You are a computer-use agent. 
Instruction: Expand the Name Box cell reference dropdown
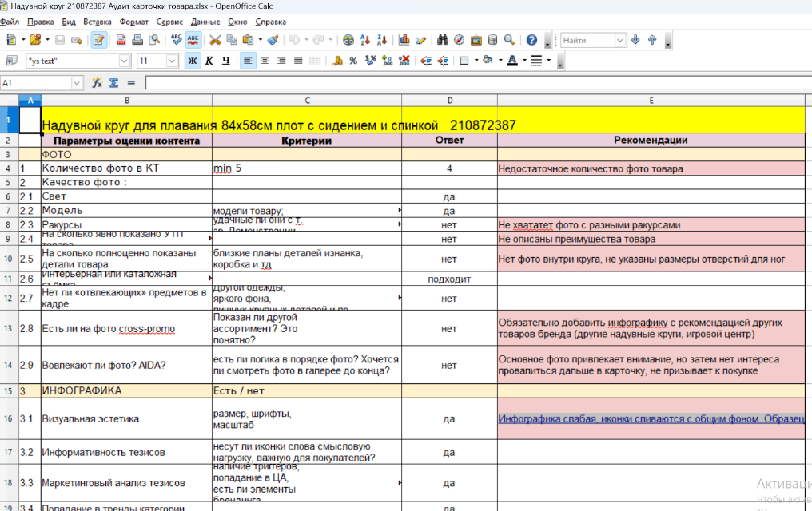[x=77, y=83]
